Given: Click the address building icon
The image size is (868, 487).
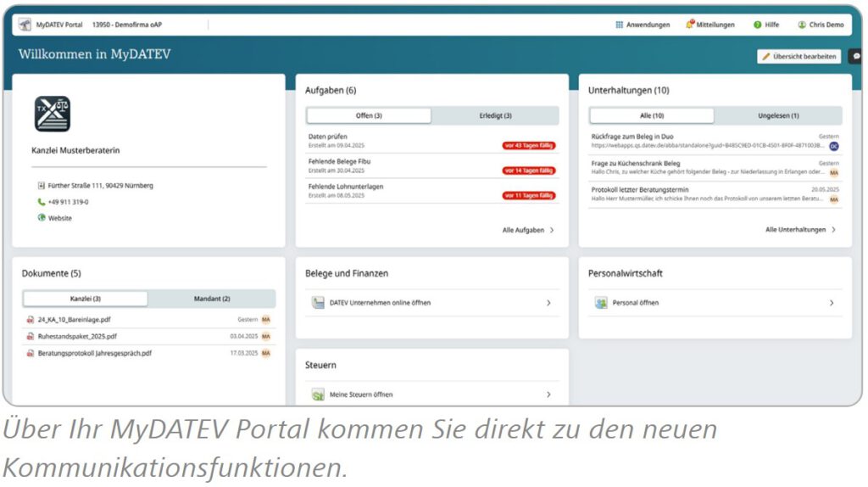Looking at the screenshot, I should click(41, 186).
